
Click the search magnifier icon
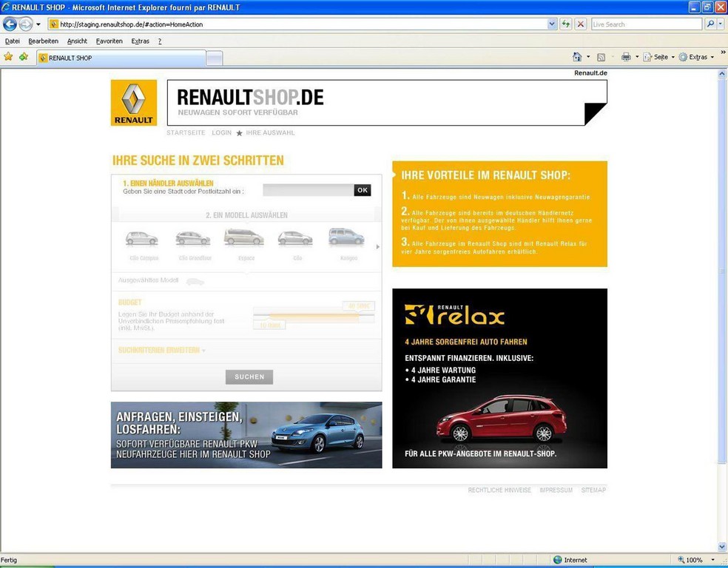click(x=710, y=24)
